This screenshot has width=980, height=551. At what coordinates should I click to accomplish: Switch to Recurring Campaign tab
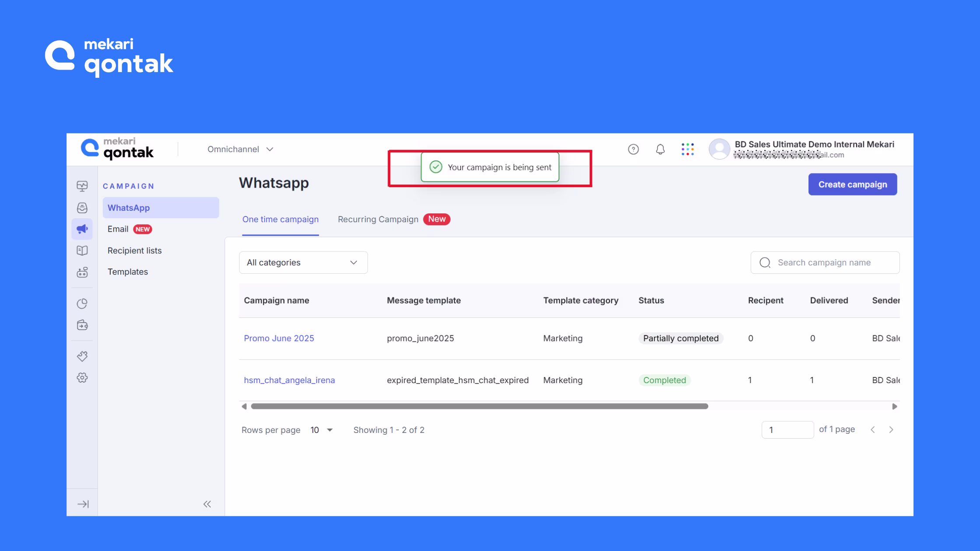pyautogui.click(x=378, y=220)
